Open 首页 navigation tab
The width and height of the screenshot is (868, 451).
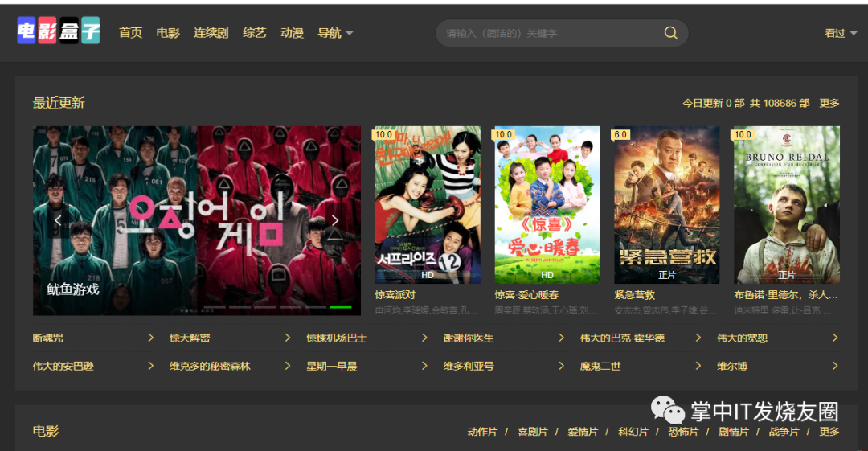click(131, 33)
